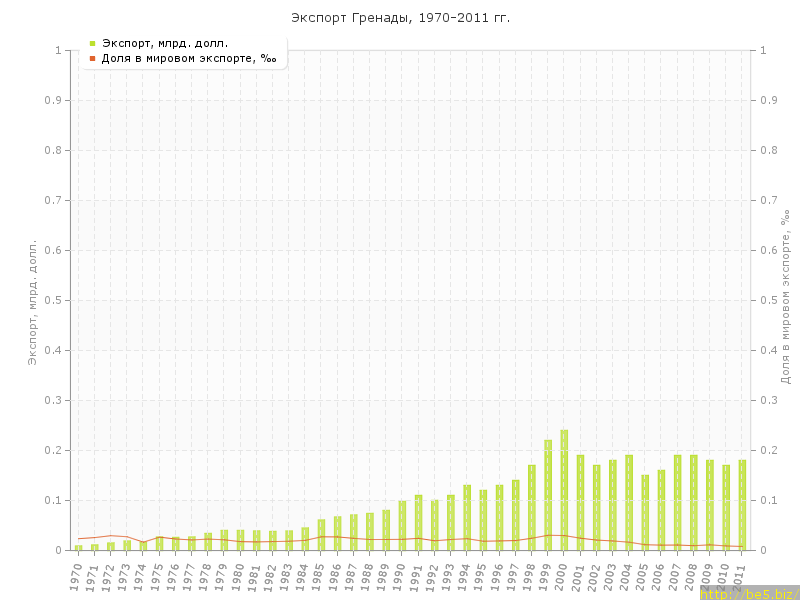Screen dimensions: 800x600
Task: Click the left y-axis title 'Экспорт, млрд. долл.'
Action: point(32,300)
